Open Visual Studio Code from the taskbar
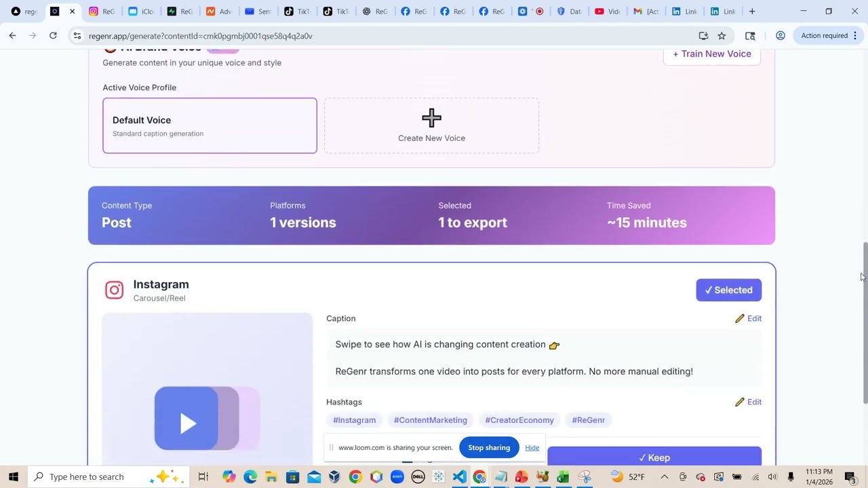 tap(459, 476)
